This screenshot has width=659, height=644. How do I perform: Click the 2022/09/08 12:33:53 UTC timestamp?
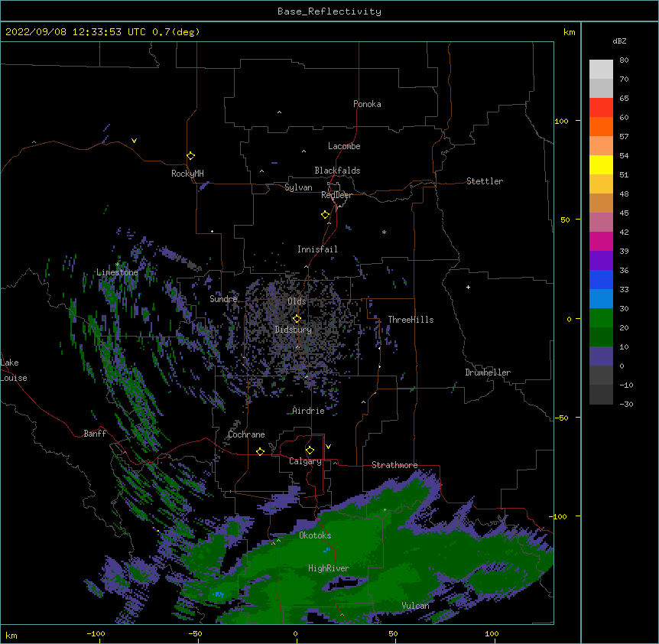point(76,32)
